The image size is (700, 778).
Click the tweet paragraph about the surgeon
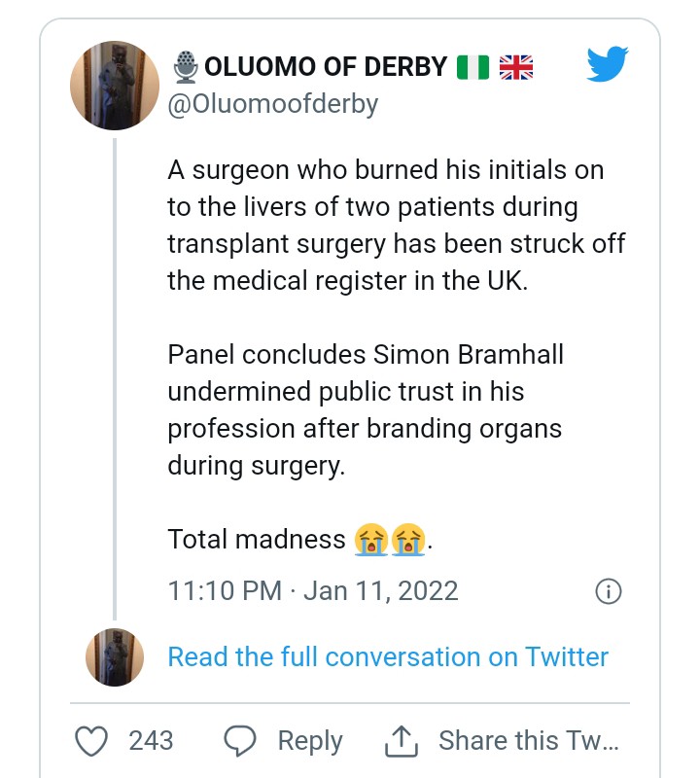(x=396, y=225)
